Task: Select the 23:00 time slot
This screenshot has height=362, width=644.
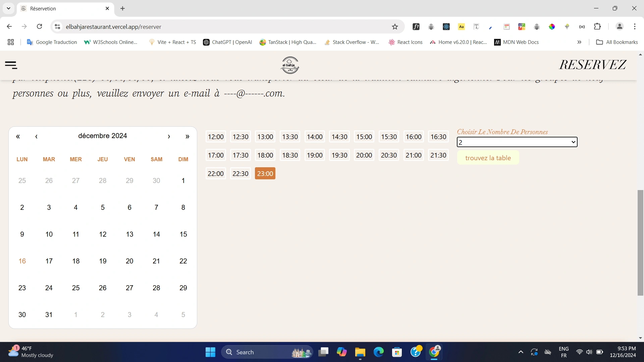Action: (265, 174)
